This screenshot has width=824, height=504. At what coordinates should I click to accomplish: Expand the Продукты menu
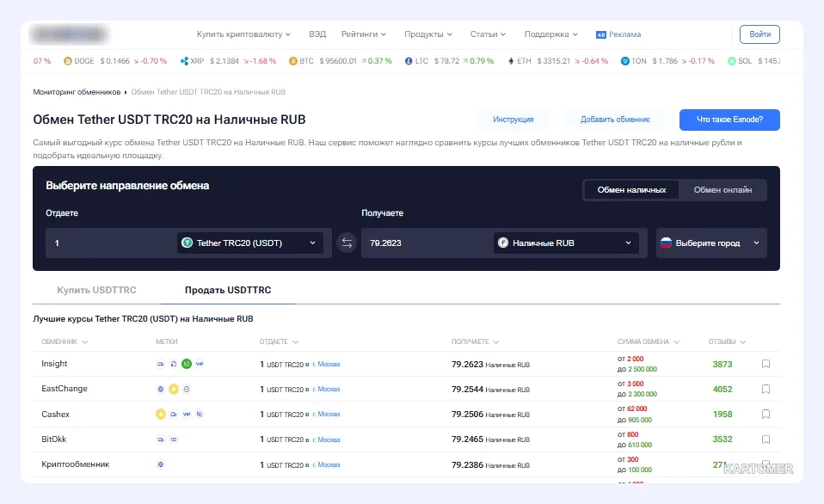[x=428, y=34]
